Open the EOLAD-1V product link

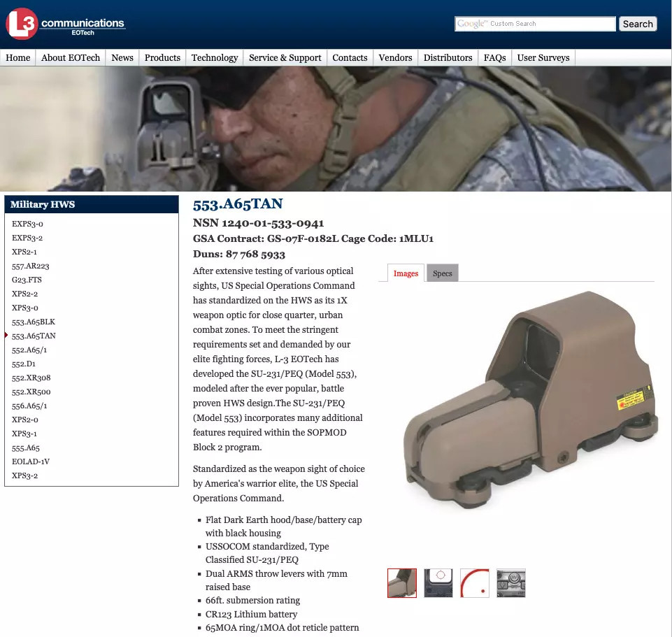pos(31,461)
